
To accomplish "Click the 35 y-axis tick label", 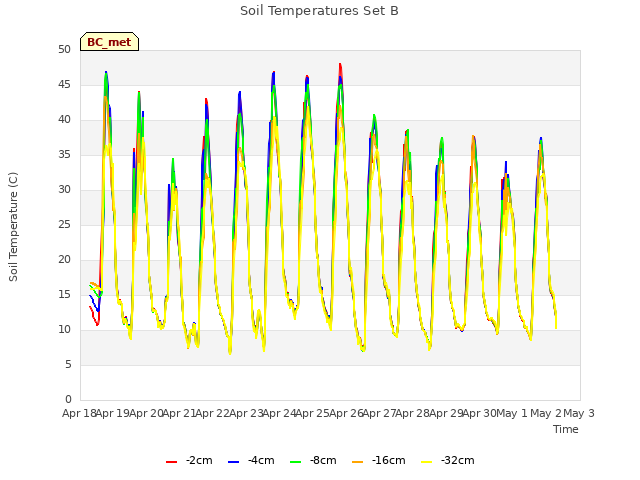I will [64, 155].
